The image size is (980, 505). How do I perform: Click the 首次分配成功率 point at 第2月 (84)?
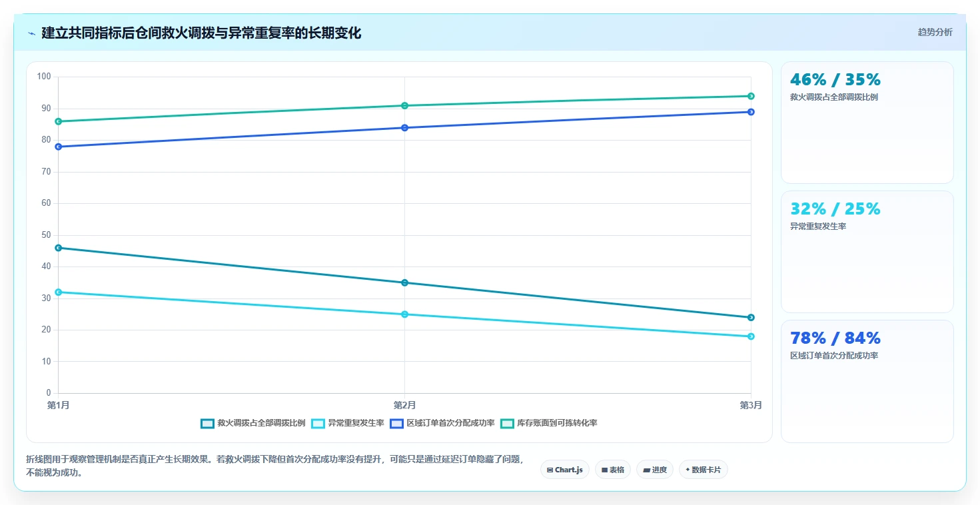(404, 127)
